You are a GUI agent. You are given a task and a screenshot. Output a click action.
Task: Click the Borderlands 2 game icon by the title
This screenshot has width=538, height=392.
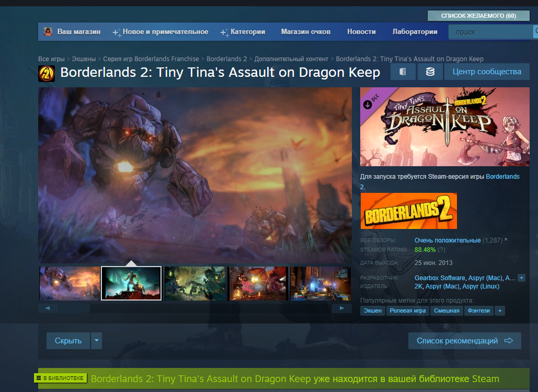click(x=47, y=73)
